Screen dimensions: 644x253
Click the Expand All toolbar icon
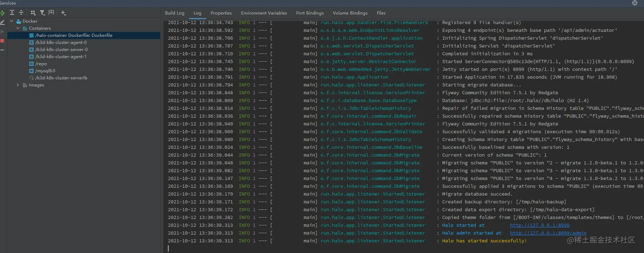pyautogui.click(x=12, y=13)
